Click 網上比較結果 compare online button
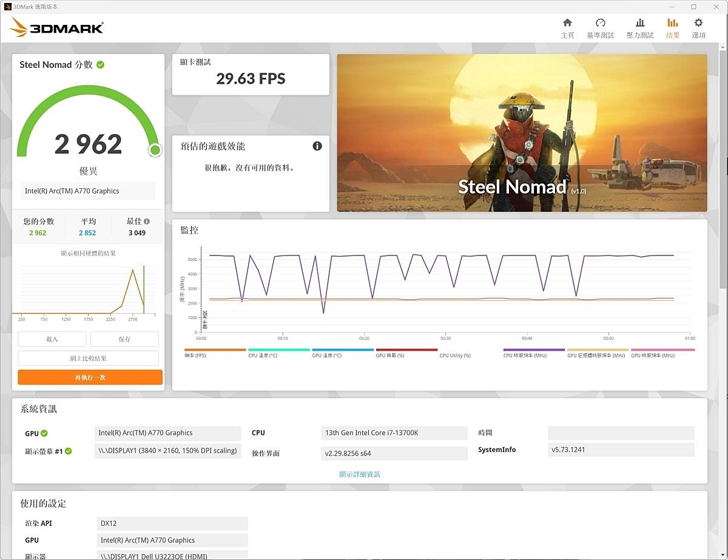Screen dimensions: 728x560 pos(88,358)
